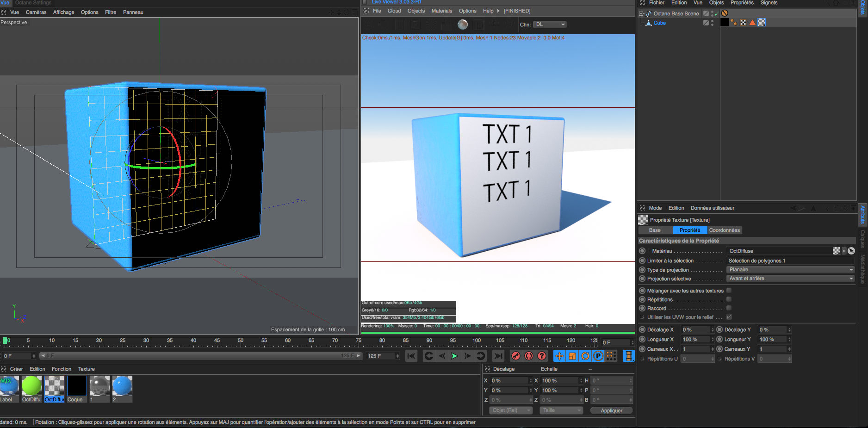Step back one frame

pos(442,356)
